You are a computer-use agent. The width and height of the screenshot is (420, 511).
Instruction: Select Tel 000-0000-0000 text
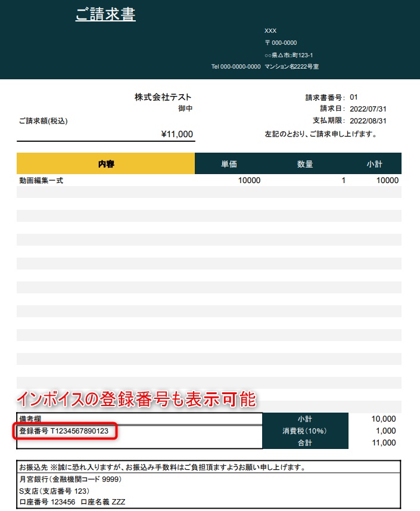click(236, 66)
